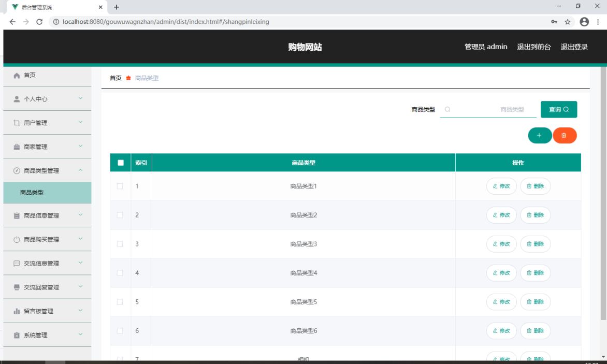Screen dimensions: 607x364
Task: Click the password key icon in address bar
Action: coord(554,22)
